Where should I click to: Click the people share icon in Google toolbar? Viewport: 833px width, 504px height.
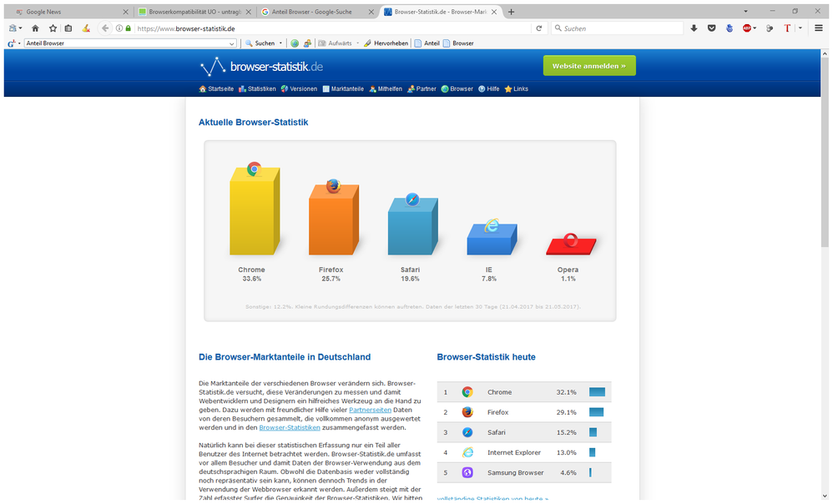[x=308, y=43]
